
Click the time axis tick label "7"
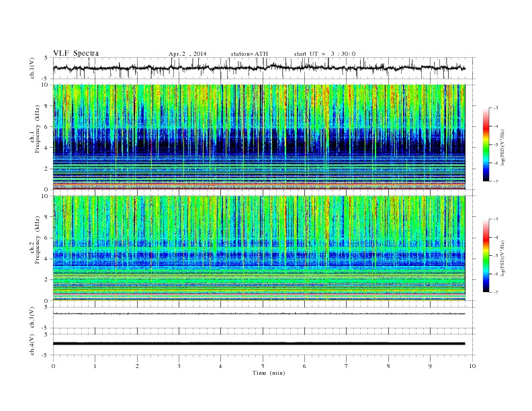tap(347, 366)
